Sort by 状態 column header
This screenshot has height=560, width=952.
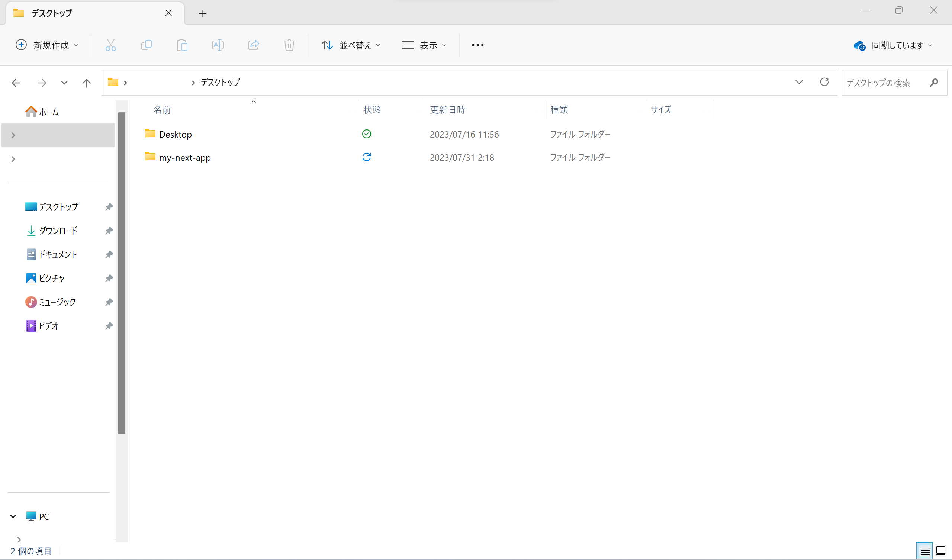[x=372, y=110]
